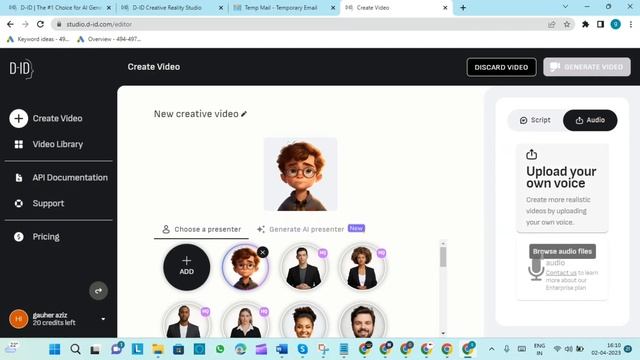Switch to Temp Mail browser tab
The image size is (640, 360).
pos(284,8)
